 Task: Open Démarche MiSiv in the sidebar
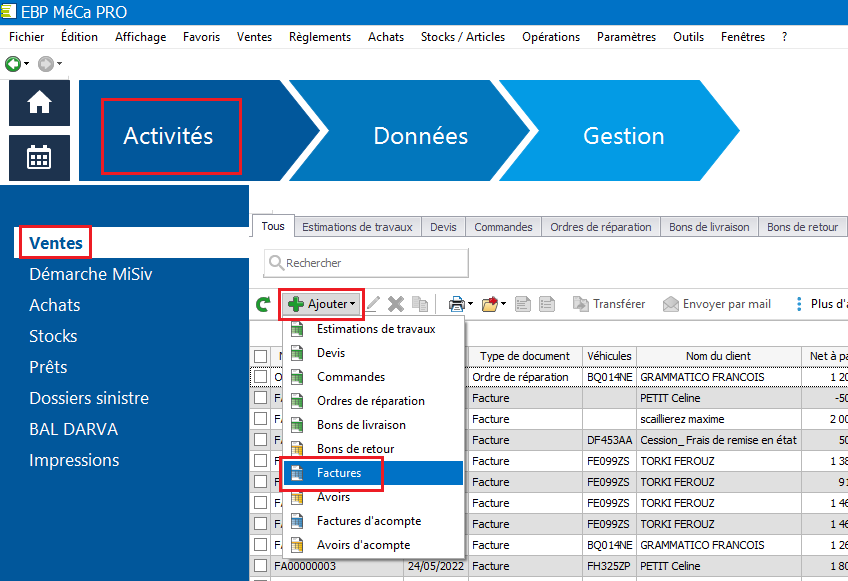91,274
